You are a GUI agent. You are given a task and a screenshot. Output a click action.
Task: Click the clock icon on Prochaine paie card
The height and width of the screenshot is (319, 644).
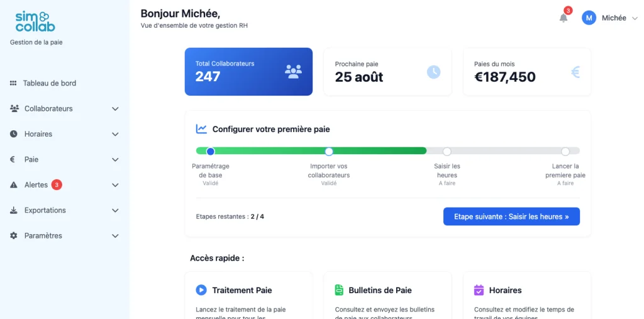(x=433, y=72)
